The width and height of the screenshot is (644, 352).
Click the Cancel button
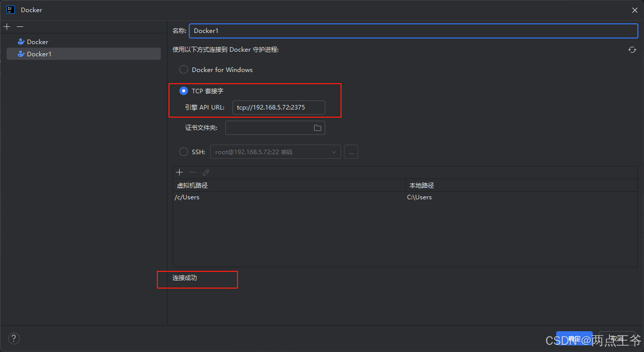pos(617,339)
